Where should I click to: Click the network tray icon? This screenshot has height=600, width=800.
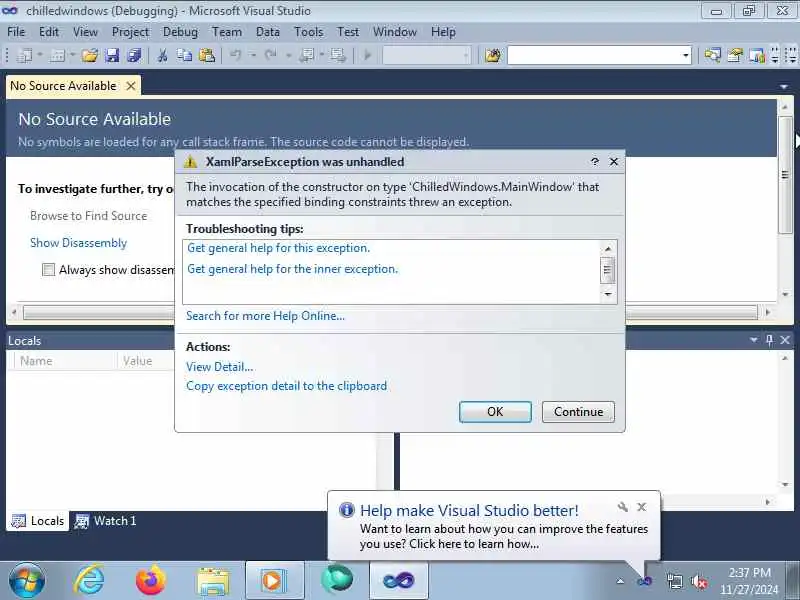pos(674,581)
